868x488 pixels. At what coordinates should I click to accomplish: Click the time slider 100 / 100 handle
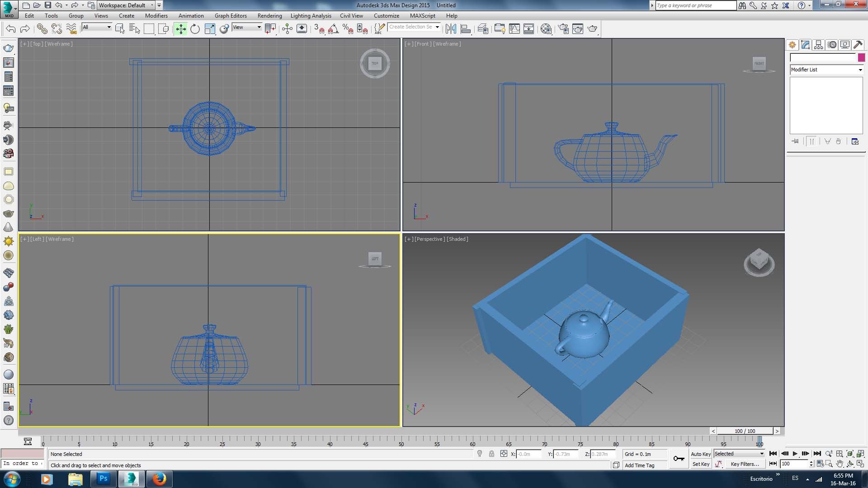745,431
